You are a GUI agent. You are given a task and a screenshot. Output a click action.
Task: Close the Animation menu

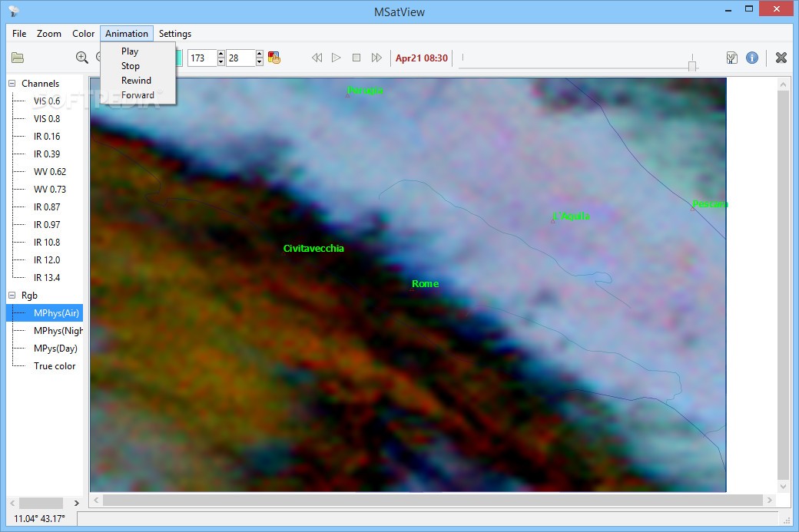(127, 34)
